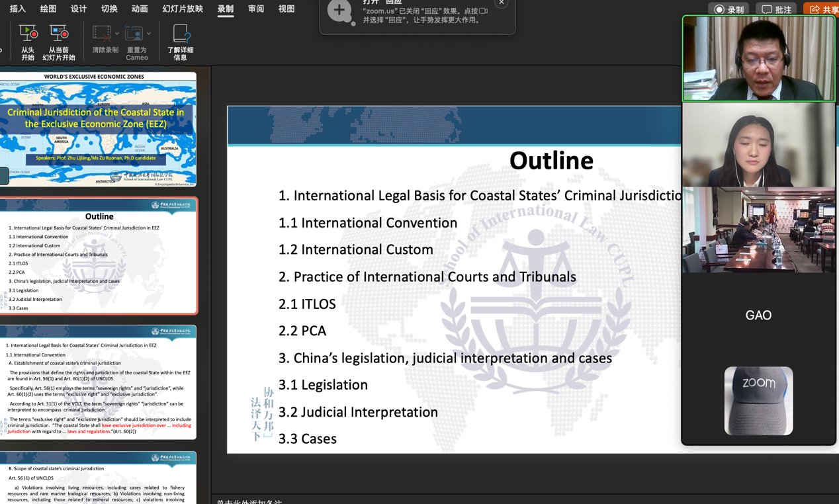Screen dimensions: 839x504
Task: Switch to the 幻灯片放映 tab
Action: click(x=183, y=9)
